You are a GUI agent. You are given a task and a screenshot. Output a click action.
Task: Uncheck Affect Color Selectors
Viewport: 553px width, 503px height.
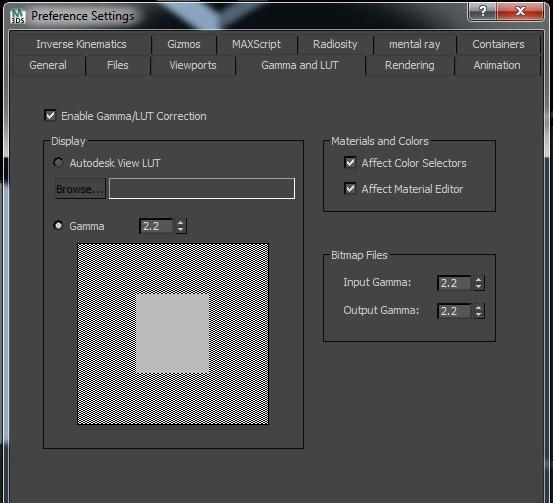coord(350,162)
